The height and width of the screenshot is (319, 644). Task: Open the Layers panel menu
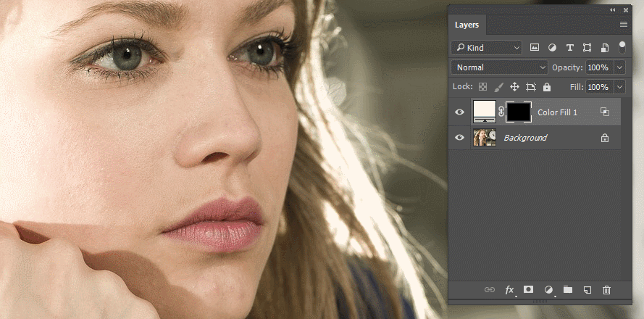[624, 25]
